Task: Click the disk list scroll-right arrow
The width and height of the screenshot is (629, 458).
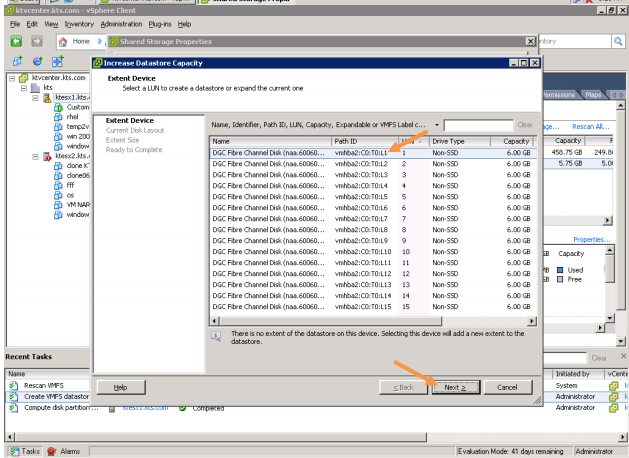Action: pos(532,321)
